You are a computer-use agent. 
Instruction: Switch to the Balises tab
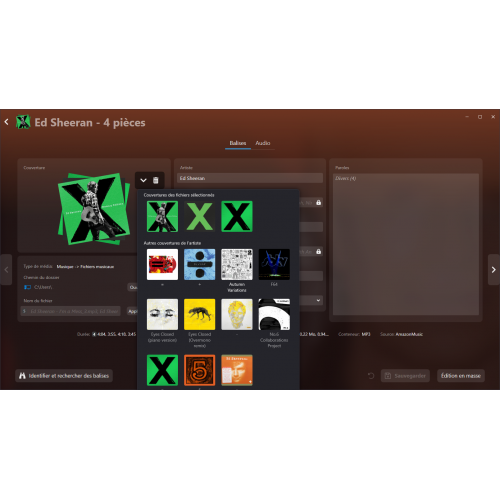click(238, 143)
